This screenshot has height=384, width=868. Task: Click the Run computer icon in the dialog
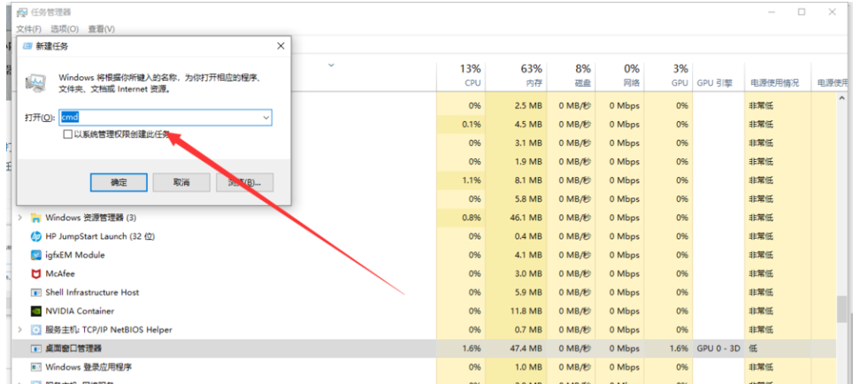tap(36, 83)
